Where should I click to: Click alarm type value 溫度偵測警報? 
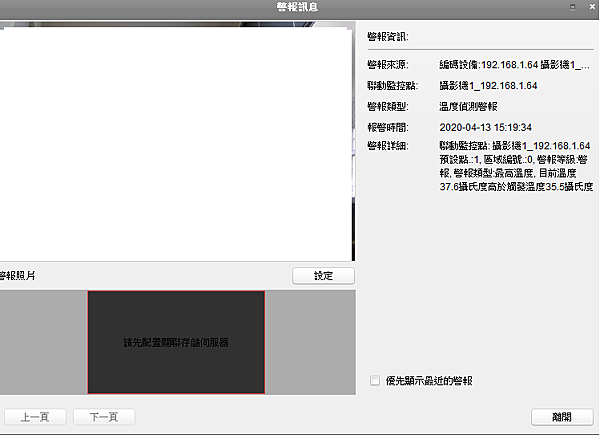[468, 107]
